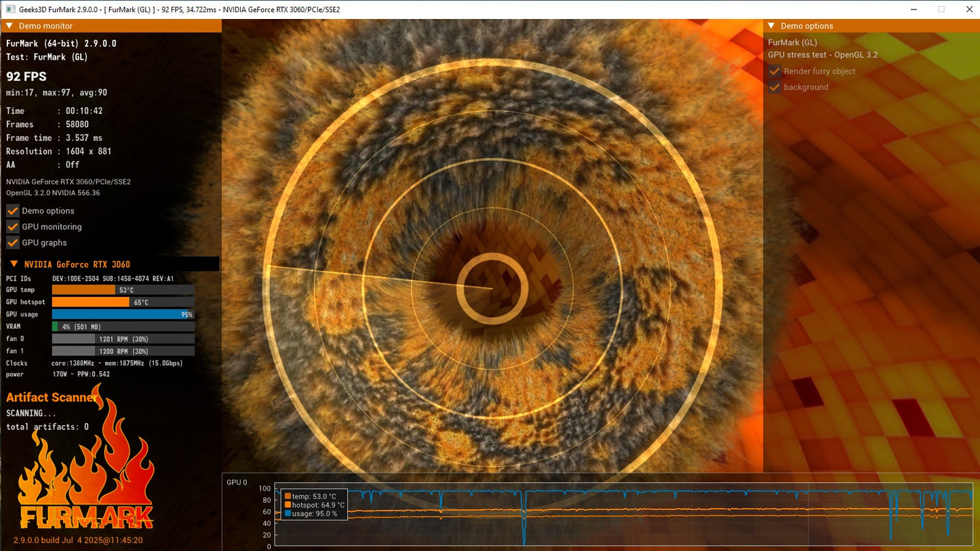Disable the GPU graphs checkbox
The height and width of the screenshot is (551, 980).
12,243
